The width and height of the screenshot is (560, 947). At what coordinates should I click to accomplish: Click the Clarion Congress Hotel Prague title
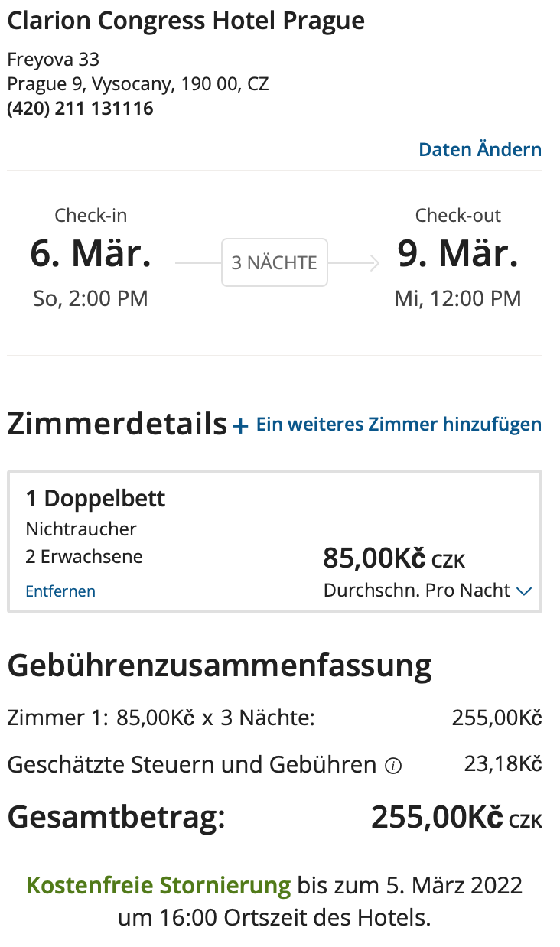[186, 21]
